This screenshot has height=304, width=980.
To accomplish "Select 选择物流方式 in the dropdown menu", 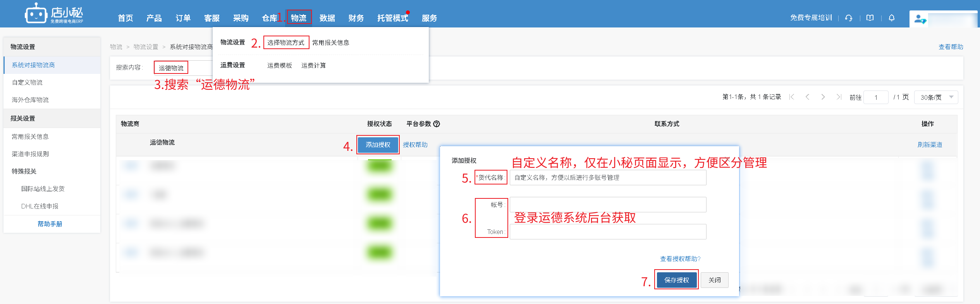I will (286, 43).
